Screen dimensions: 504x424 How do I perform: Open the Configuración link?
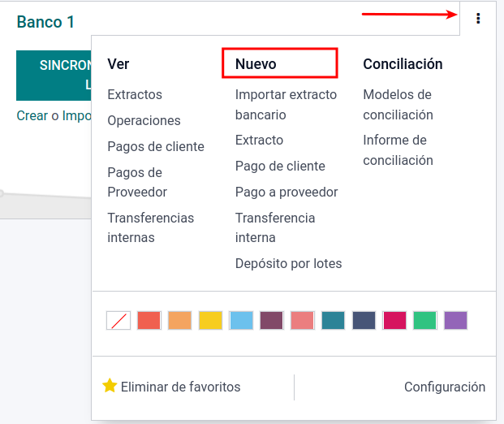pos(445,387)
